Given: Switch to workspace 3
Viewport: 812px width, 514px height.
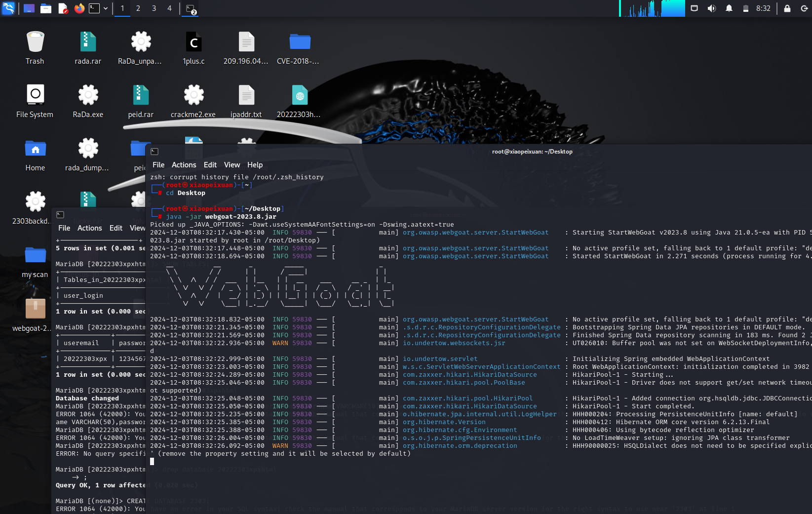Looking at the screenshot, I should (x=154, y=8).
